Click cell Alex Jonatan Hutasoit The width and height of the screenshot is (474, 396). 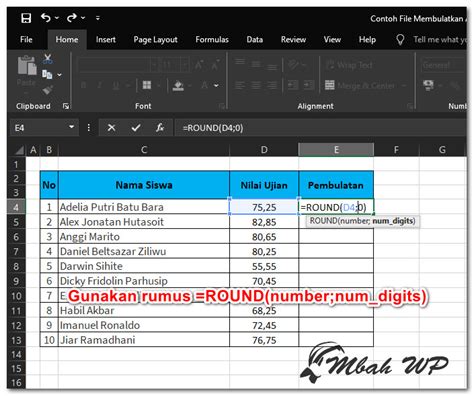pyautogui.click(x=144, y=222)
